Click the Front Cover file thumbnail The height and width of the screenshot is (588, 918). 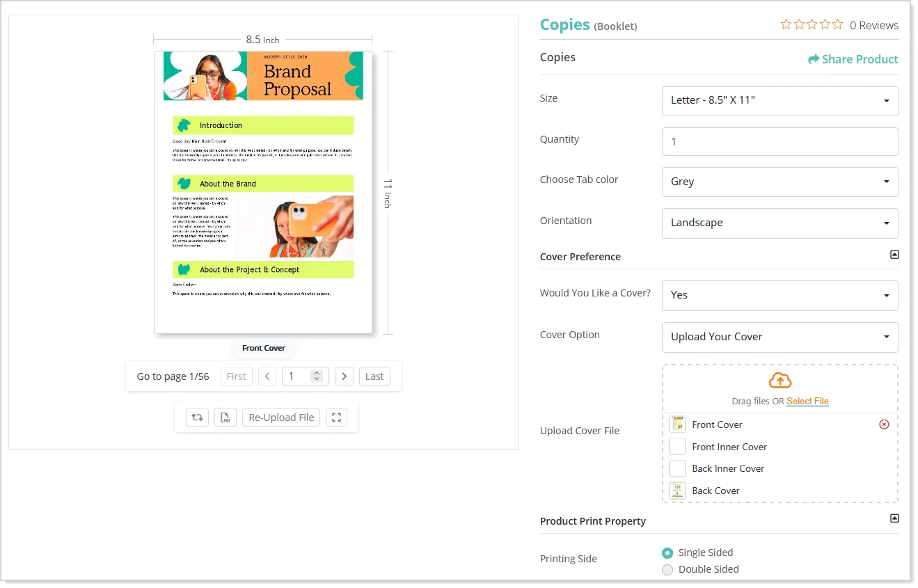(x=677, y=424)
